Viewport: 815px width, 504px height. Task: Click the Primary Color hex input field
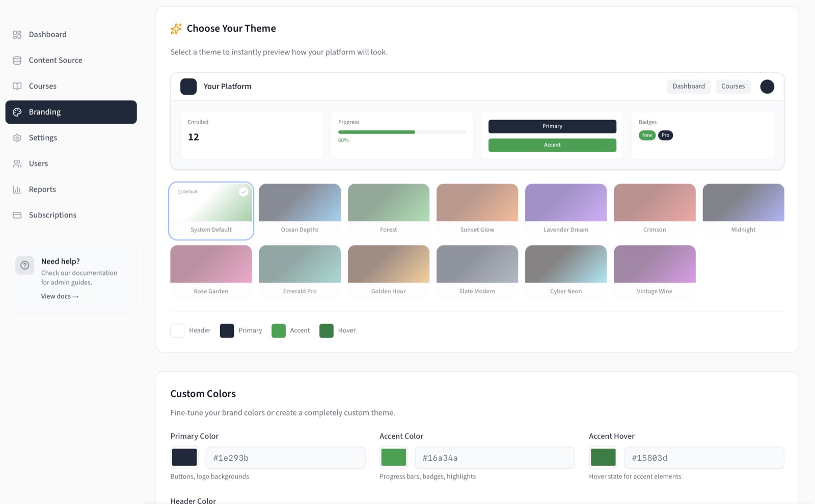[x=285, y=457]
